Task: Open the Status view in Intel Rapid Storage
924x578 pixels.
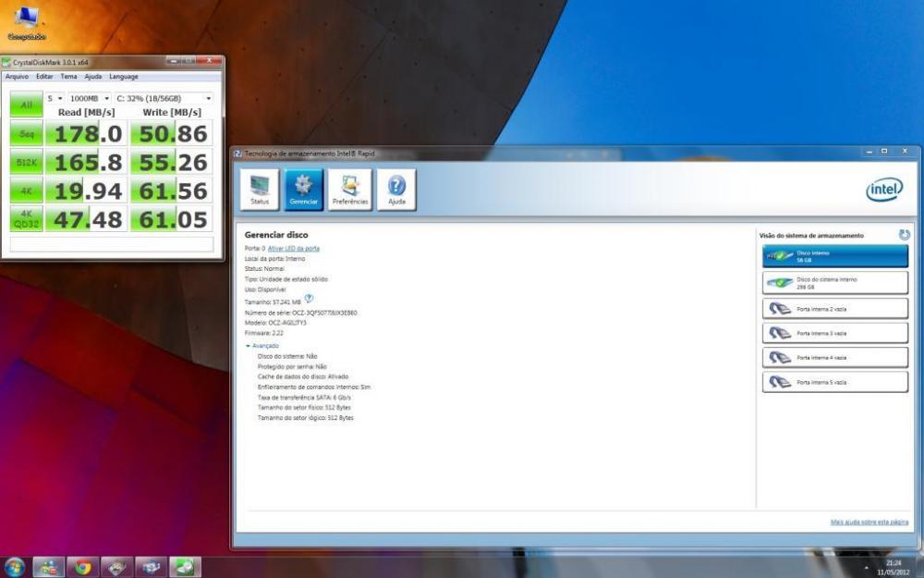Action: point(260,189)
